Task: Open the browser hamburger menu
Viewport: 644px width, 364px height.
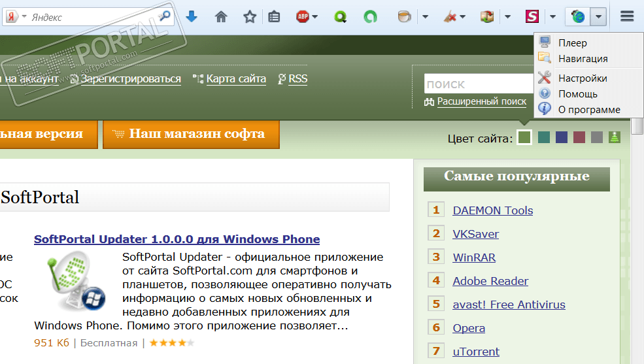Action: [x=627, y=16]
